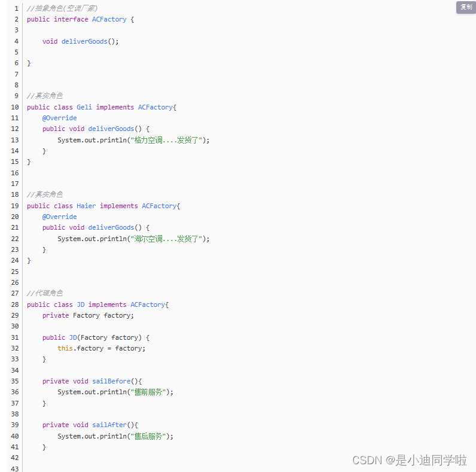Click line number 43 in the gutter
476x472 pixels.
tap(15, 468)
